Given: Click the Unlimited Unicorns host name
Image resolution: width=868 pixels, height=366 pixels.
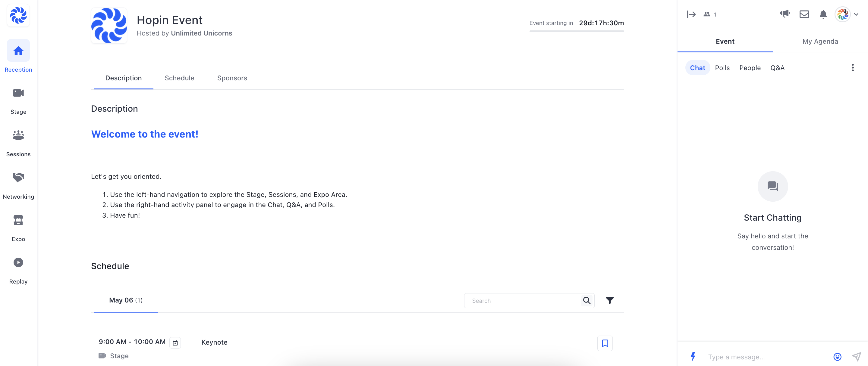Looking at the screenshot, I should 201,33.
